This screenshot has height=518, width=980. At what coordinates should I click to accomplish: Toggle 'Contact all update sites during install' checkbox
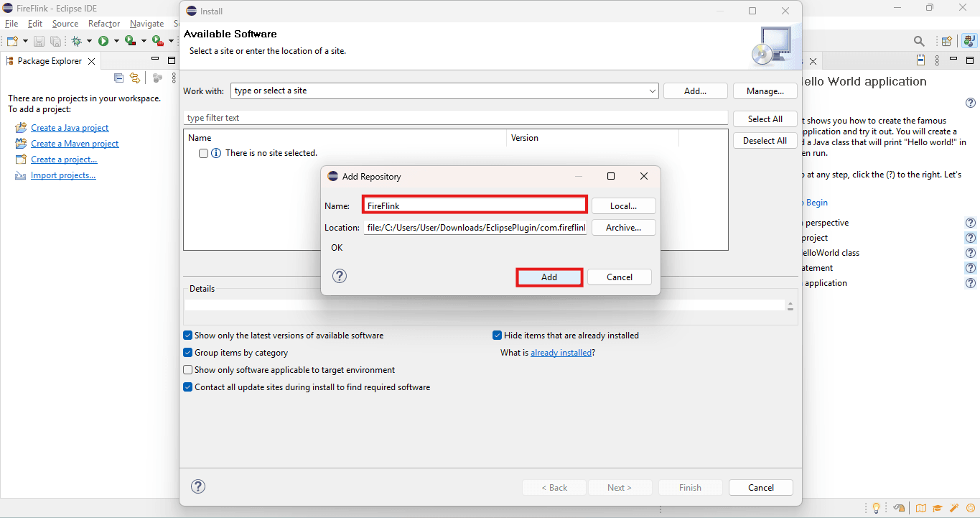click(x=188, y=387)
